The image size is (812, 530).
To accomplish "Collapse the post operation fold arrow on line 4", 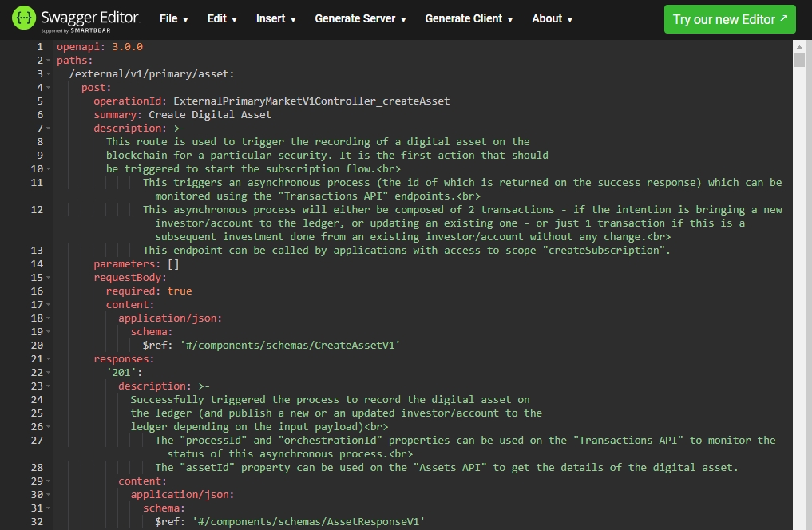I will tap(49, 88).
